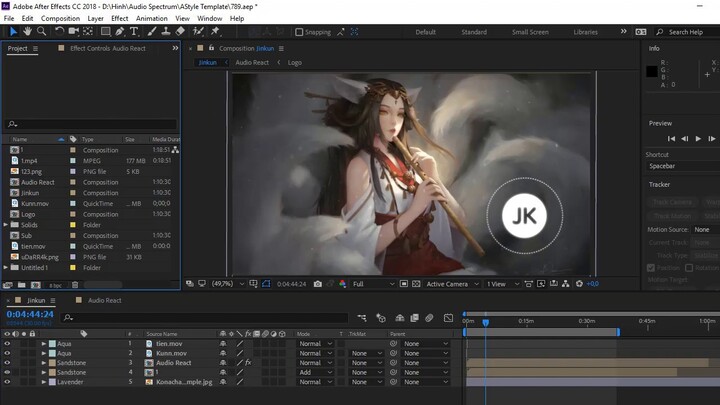Enable motion blur for timeline layers

(429, 318)
